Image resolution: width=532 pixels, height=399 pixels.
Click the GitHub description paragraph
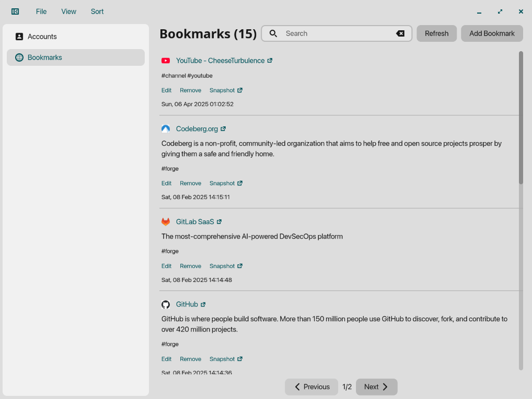[x=334, y=324]
